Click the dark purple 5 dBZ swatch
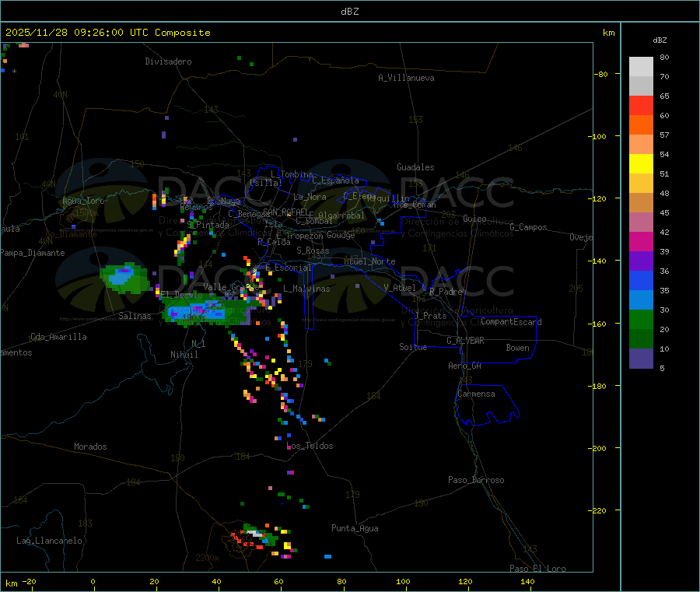 [x=641, y=359]
